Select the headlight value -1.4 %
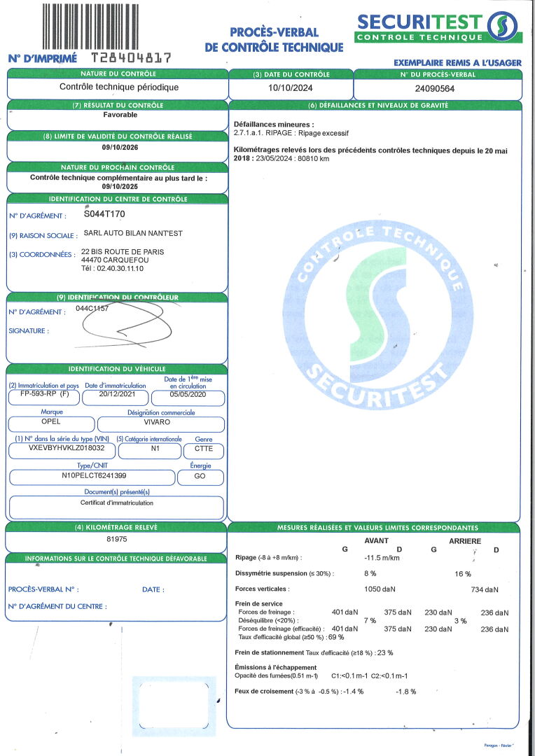 (353, 692)
